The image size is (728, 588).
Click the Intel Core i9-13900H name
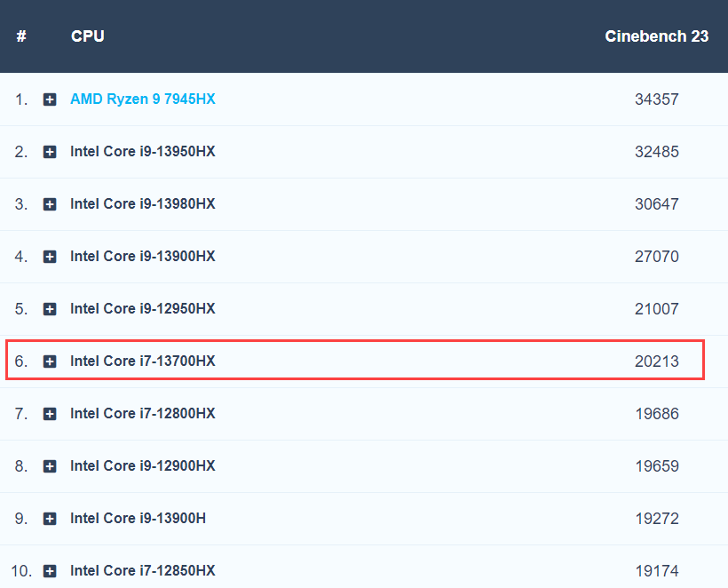pos(138,519)
